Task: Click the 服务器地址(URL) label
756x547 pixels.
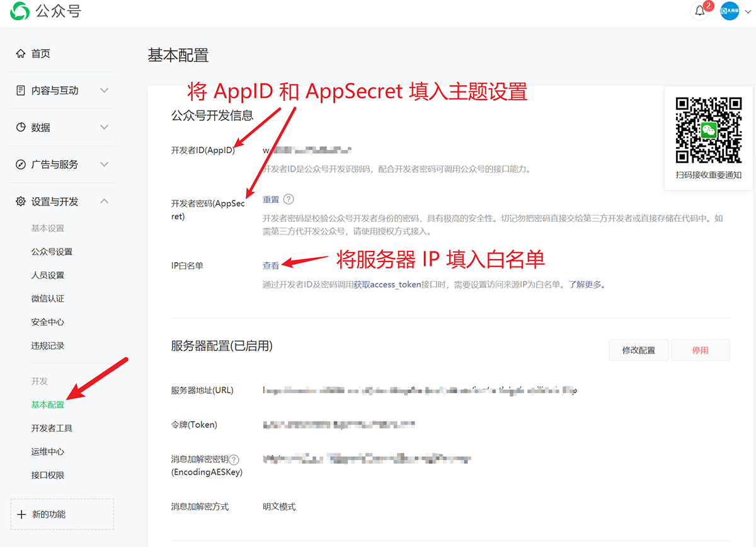Action: point(202,390)
